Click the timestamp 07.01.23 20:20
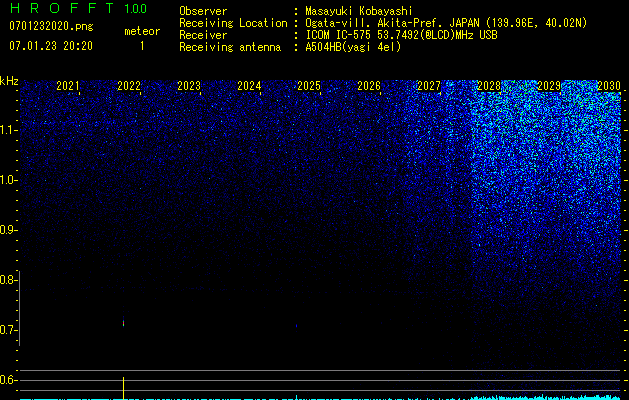The image size is (629, 400). point(51,46)
